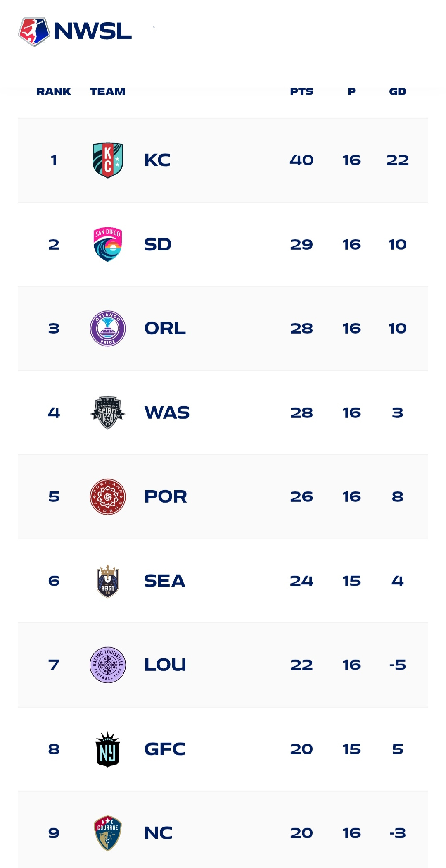Click the NC Courage crest
The width and height of the screenshot is (446, 868).
click(108, 833)
